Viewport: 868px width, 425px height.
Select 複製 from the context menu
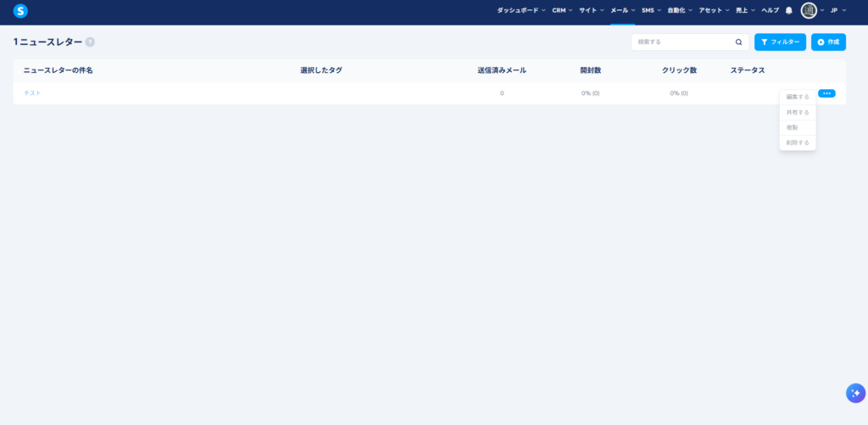(x=793, y=127)
